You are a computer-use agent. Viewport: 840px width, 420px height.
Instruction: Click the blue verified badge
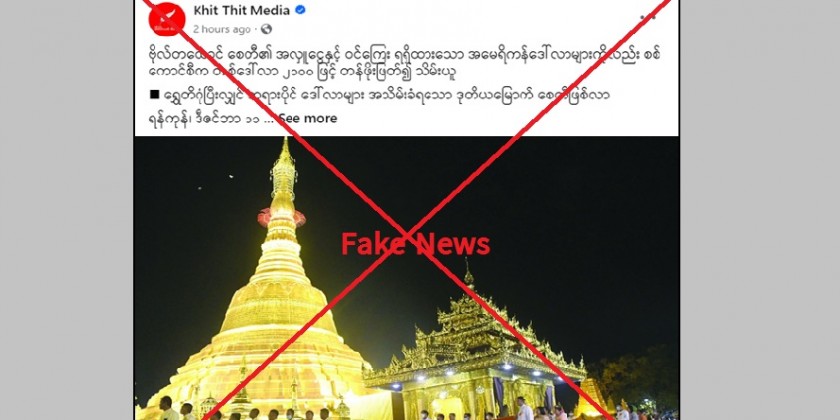(301, 10)
